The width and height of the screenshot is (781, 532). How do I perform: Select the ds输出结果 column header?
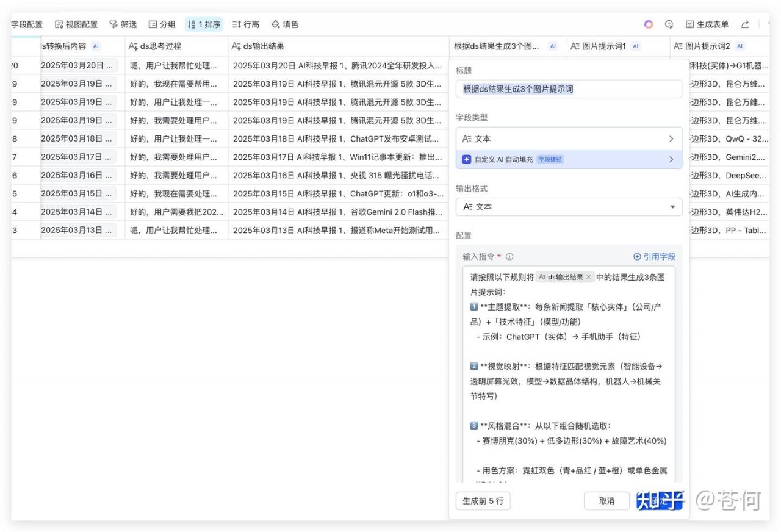pyautogui.click(x=339, y=46)
